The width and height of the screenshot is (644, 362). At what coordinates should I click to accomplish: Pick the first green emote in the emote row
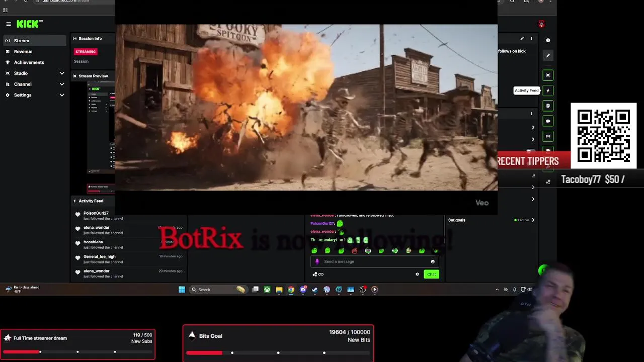(314, 250)
